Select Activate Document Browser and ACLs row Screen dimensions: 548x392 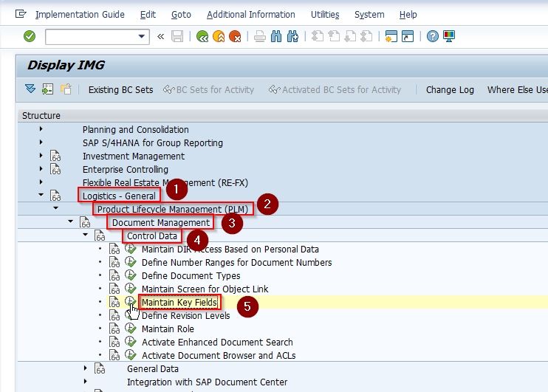(219, 355)
